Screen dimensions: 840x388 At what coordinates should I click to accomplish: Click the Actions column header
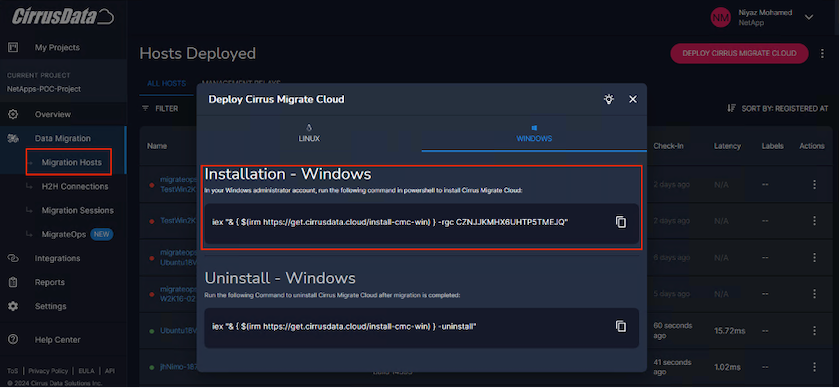[812, 146]
